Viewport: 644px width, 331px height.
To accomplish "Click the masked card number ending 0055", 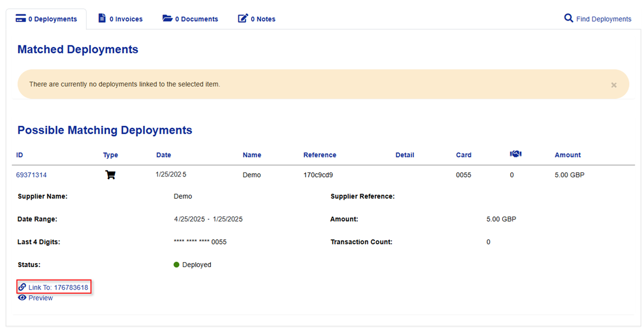I will [200, 242].
